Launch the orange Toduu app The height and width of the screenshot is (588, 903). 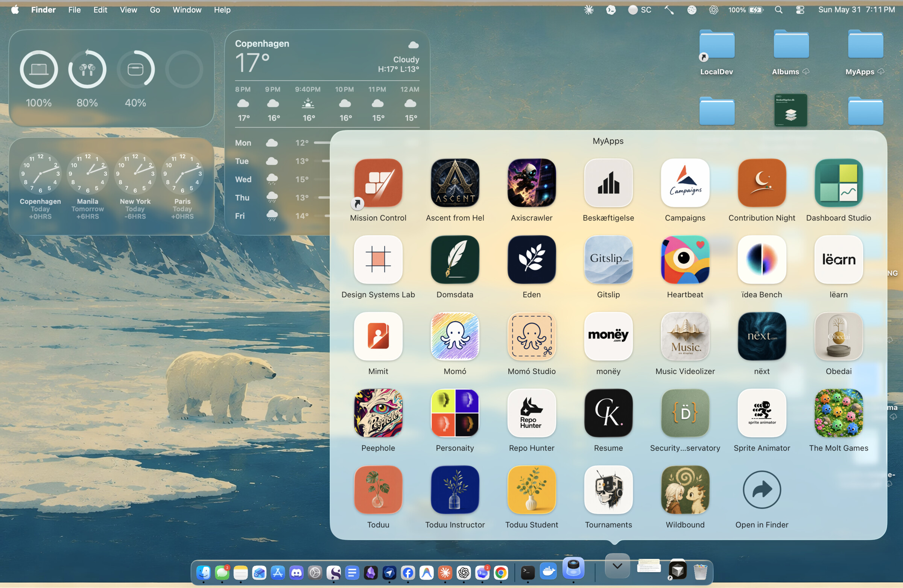pos(378,489)
